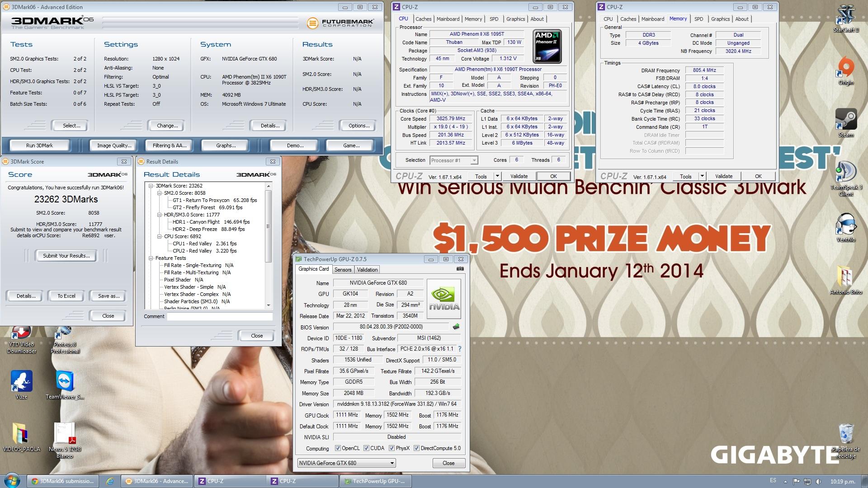Open SPD tab in CPU-Z Memory window
The height and width of the screenshot is (488, 868).
pos(698,19)
